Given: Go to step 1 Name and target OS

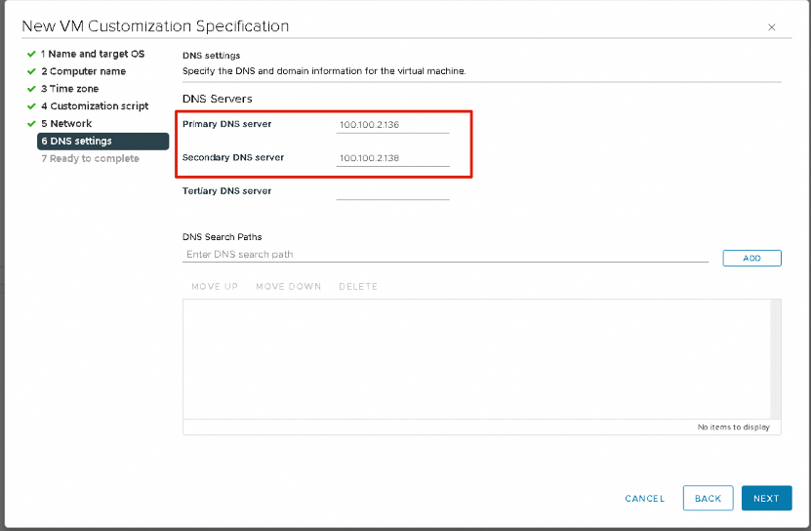Looking at the screenshot, I should (x=92, y=54).
